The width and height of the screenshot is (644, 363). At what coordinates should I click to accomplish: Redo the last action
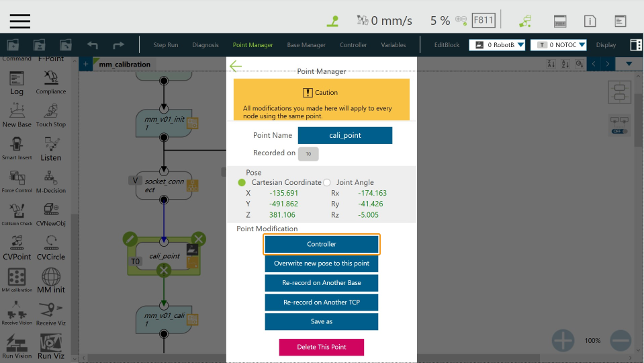tap(118, 45)
